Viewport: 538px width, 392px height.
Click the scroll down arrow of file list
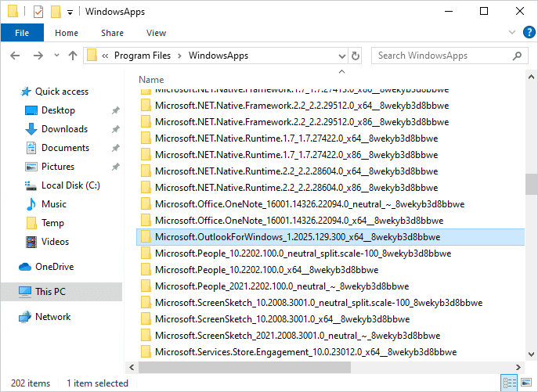[531, 354]
